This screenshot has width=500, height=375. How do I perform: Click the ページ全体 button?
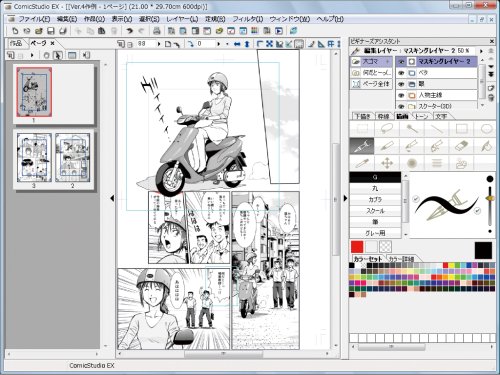coord(371,84)
